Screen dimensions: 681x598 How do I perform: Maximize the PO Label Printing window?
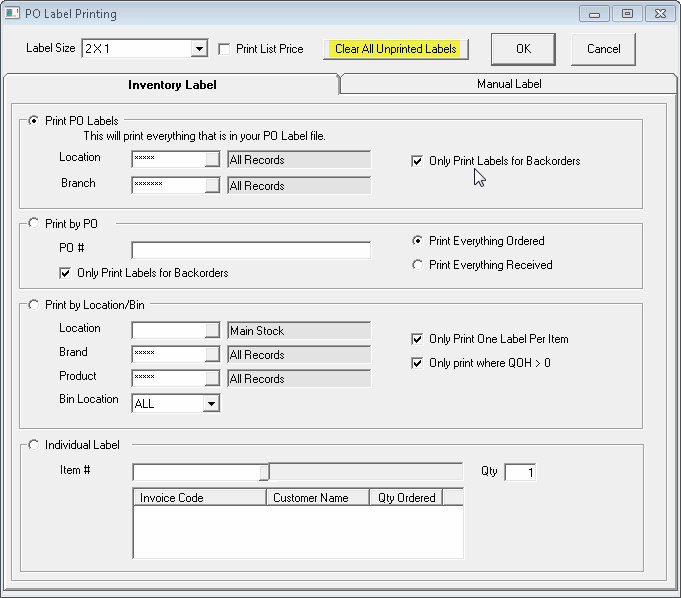(x=627, y=14)
